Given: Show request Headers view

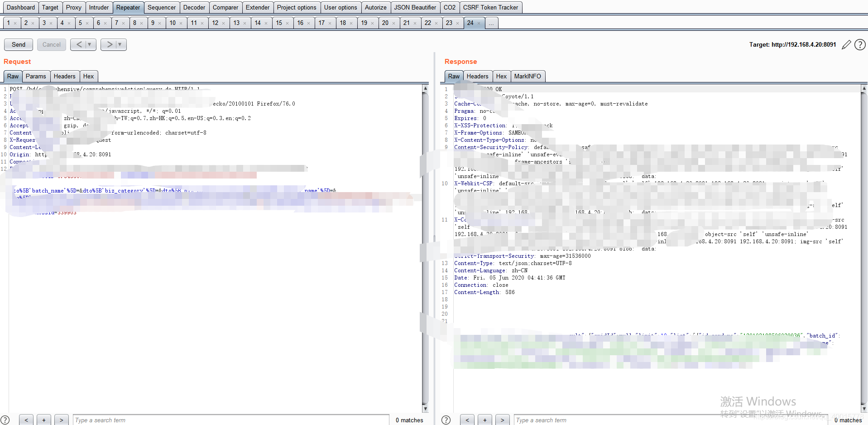Looking at the screenshot, I should click(64, 76).
